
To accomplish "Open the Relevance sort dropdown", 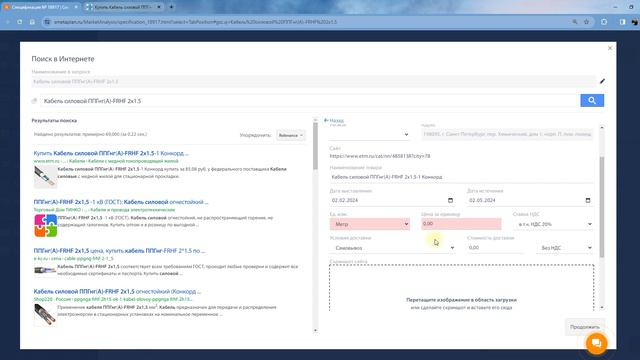I will (x=290, y=135).
